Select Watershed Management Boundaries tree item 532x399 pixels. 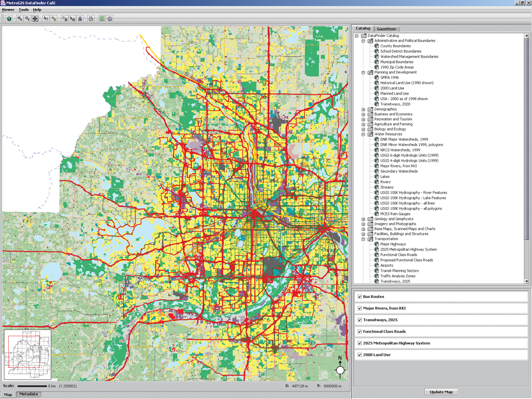(409, 57)
